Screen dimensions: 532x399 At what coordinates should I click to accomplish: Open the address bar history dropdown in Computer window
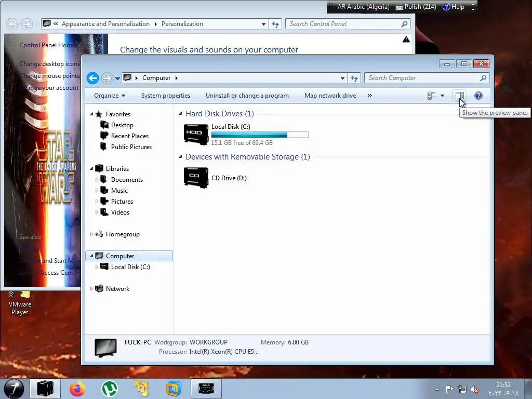[342, 78]
